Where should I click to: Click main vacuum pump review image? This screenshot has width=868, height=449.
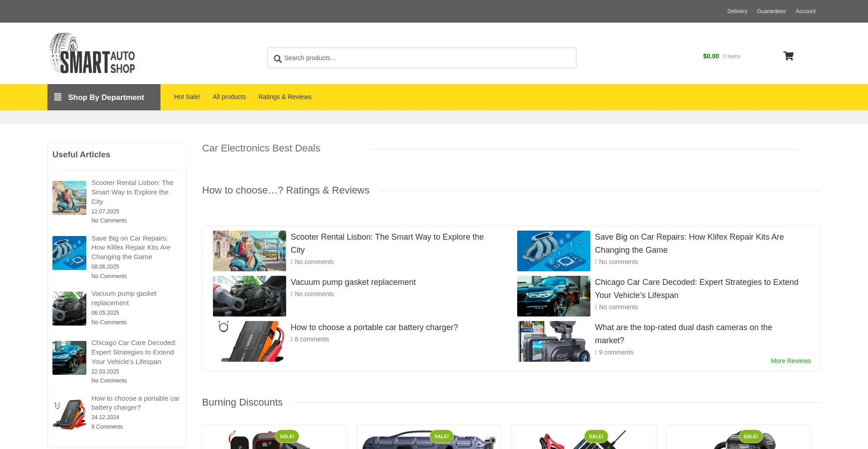(x=250, y=296)
